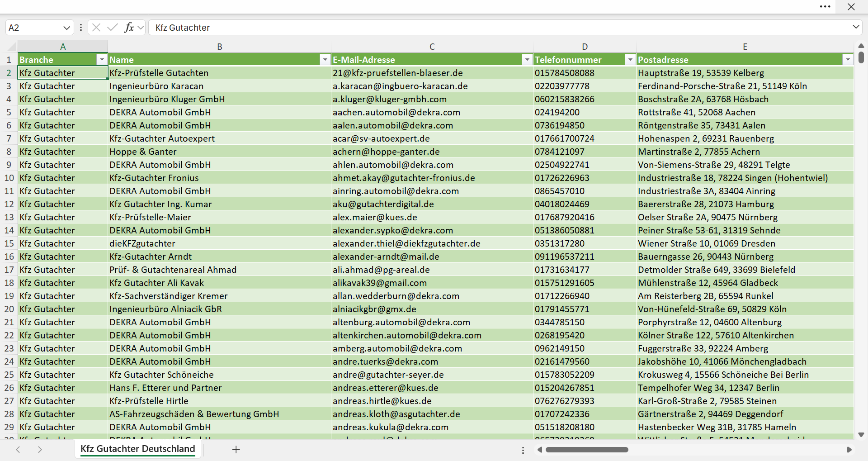Click the horizontal scrollbar thumb
This screenshot has width=868, height=461.
(587, 450)
